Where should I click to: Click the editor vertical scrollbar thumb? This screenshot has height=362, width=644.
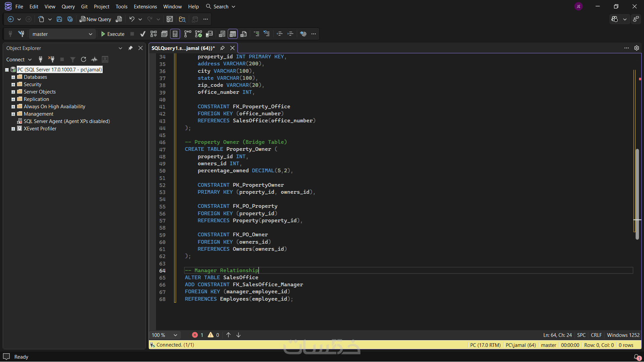(637, 194)
